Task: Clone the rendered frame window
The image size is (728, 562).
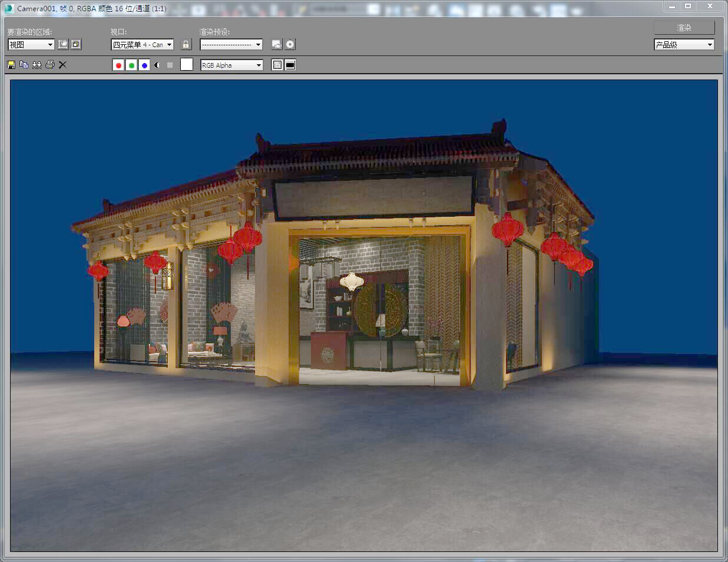Action: [x=37, y=65]
